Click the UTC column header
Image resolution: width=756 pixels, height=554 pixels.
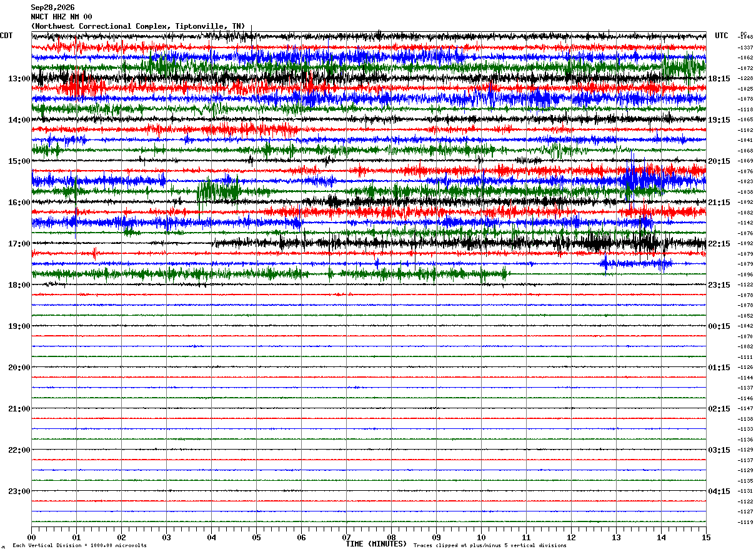(722, 36)
